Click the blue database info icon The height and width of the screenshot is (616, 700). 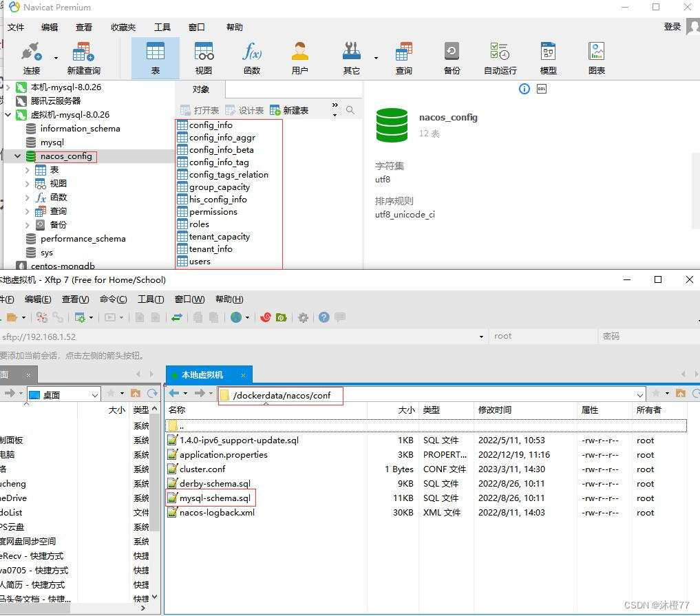[524, 89]
